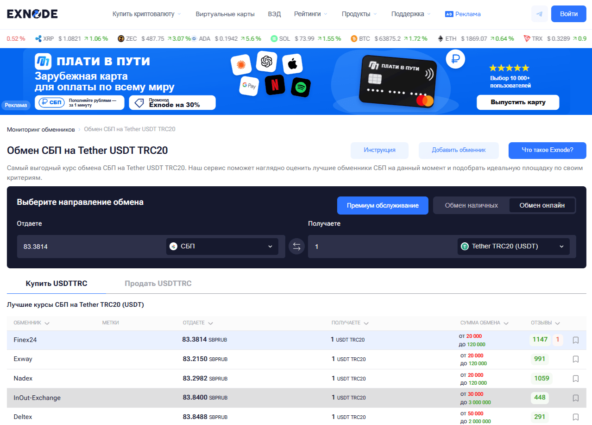Open the Инструкция button

(x=379, y=150)
